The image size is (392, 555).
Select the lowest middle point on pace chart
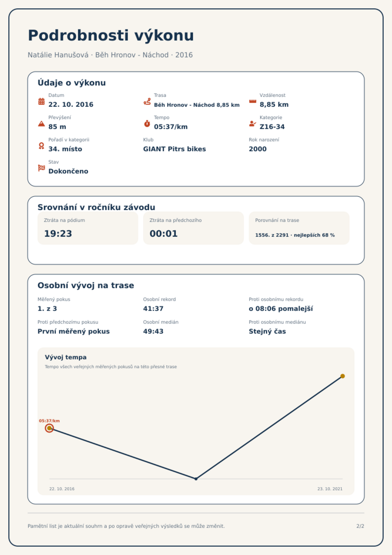point(196,479)
